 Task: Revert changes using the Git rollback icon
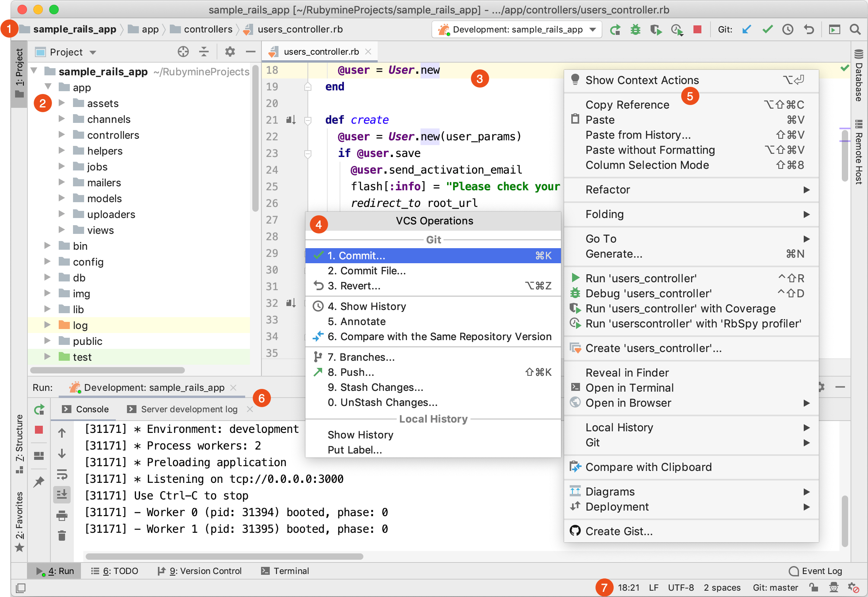[x=808, y=30]
